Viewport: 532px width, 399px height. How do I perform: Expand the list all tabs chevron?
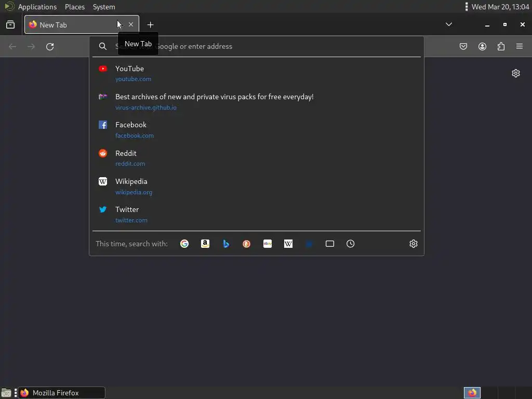click(448, 24)
